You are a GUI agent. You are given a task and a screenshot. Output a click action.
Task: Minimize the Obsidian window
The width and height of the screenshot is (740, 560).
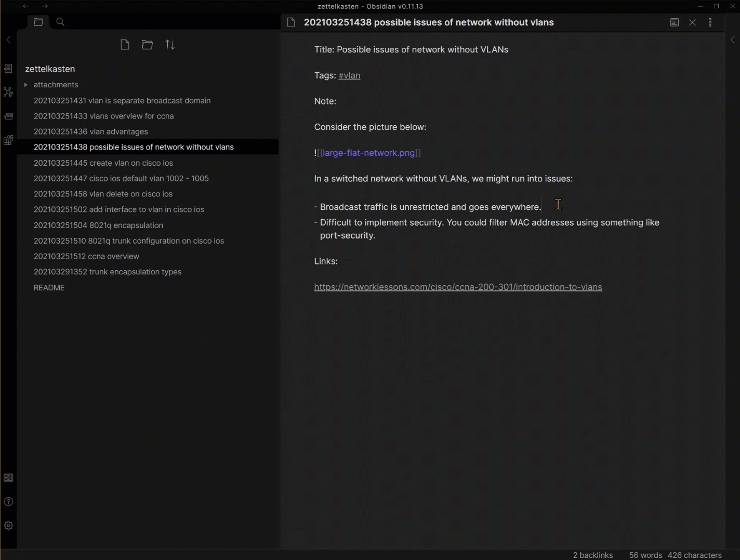tap(701, 6)
